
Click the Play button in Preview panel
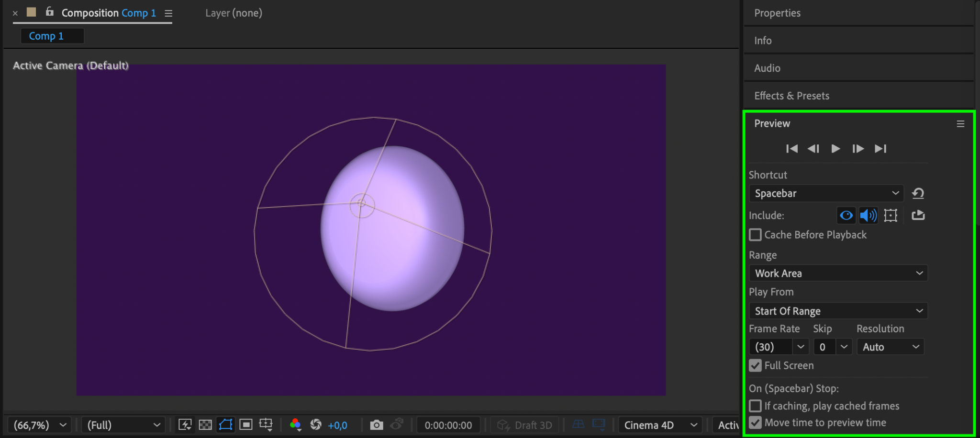click(835, 149)
